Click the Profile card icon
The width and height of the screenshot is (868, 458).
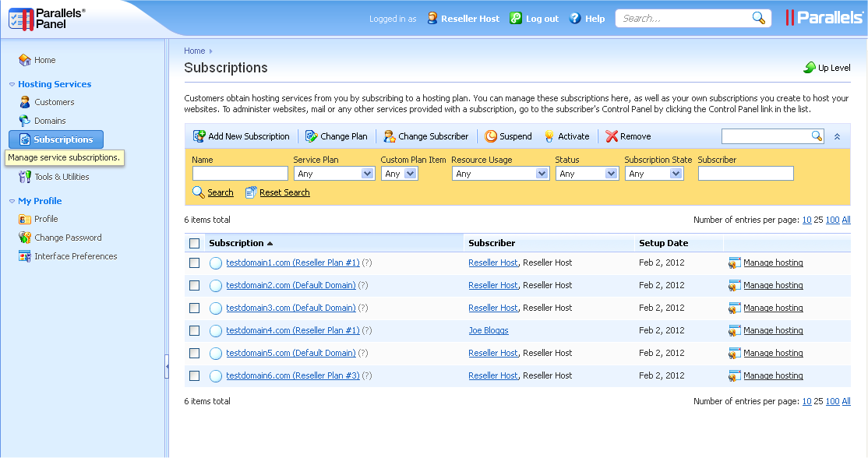pos(25,219)
